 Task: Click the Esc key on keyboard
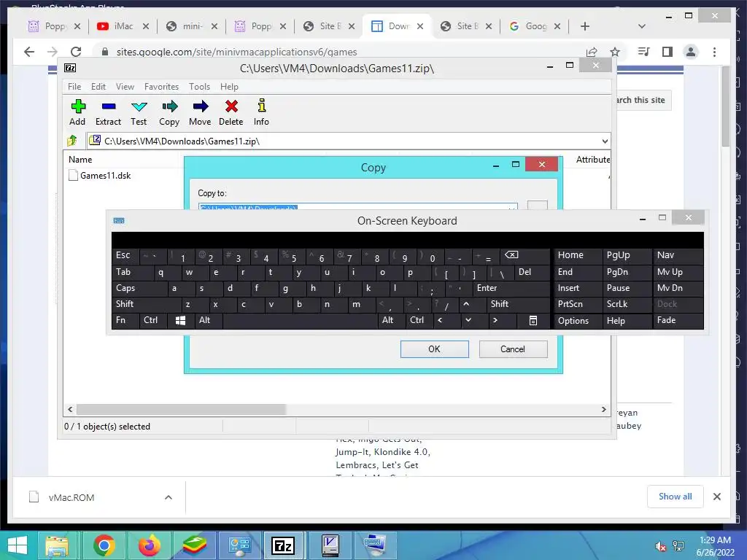point(125,256)
